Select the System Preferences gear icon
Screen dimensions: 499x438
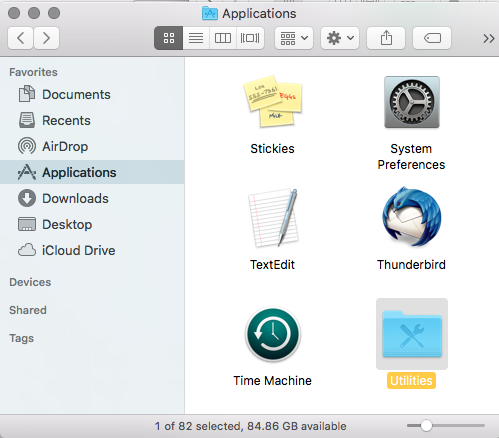click(412, 102)
